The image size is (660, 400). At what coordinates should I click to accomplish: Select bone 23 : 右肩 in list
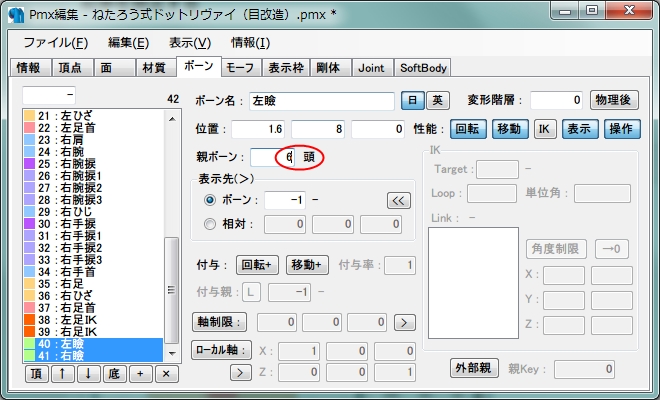(93, 140)
